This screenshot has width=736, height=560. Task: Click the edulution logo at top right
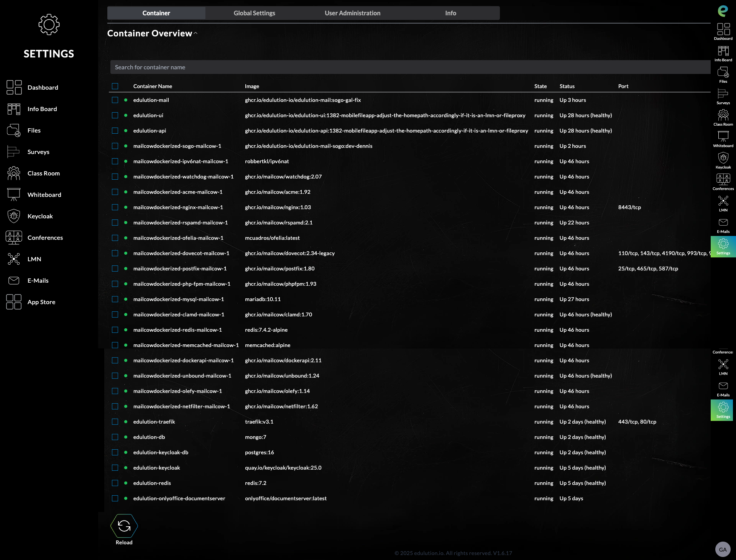pos(723,11)
